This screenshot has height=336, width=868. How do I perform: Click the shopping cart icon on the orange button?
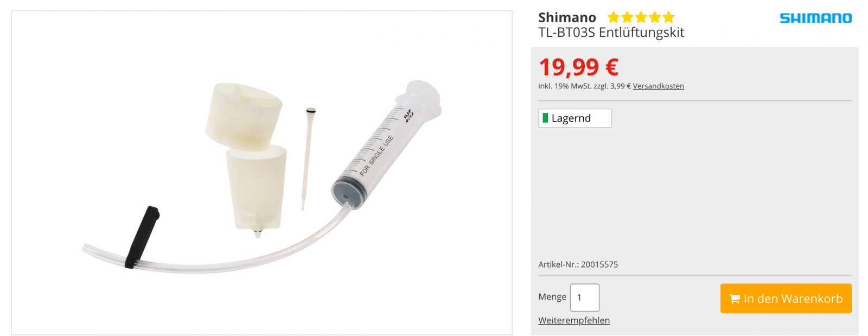coord(735,299)
